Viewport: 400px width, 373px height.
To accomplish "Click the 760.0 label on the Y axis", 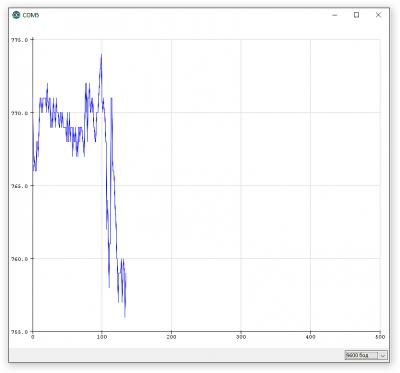I will point(20,259).
